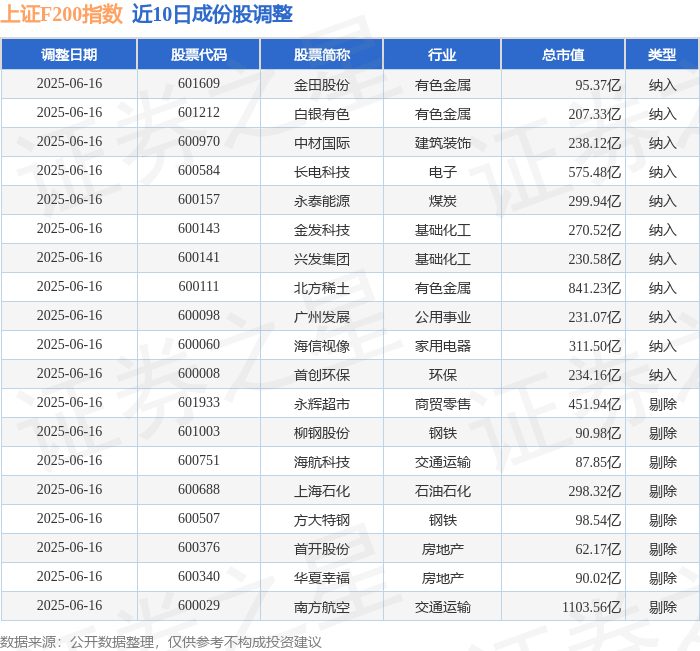Click industry cell 公用事业
The image size is (700, 651).
tap(442, 317)
